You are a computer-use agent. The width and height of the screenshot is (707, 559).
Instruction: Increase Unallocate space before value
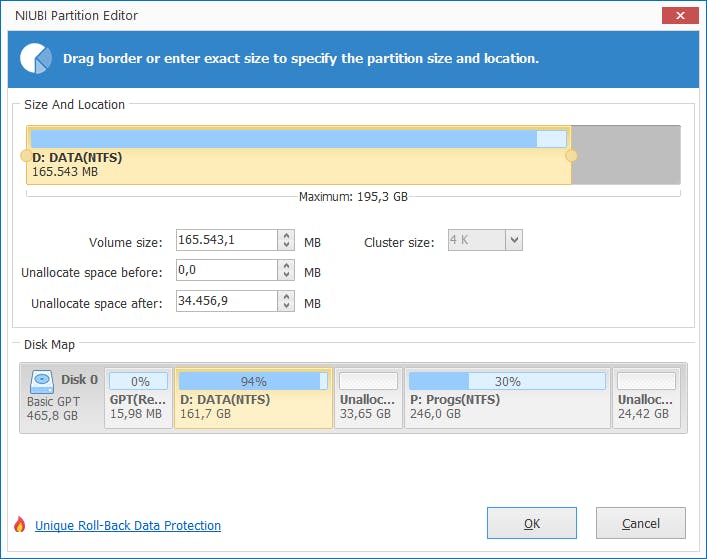[x=286, y=266]
